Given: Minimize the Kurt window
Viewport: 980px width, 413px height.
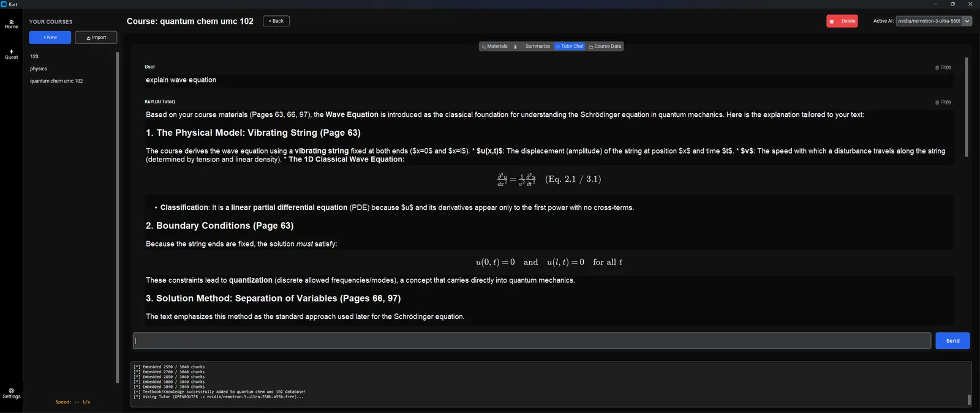Looking at the screenshot, I should click(x=935, y=4).
